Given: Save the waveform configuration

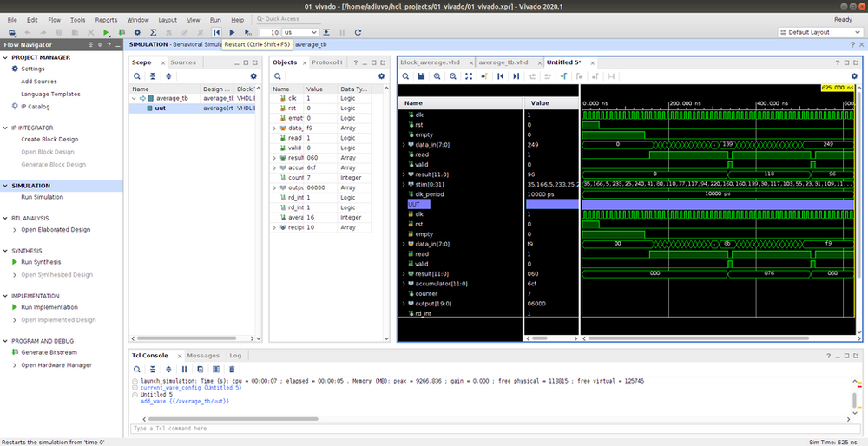Looking at the screenshot, I should coord(421,76).
